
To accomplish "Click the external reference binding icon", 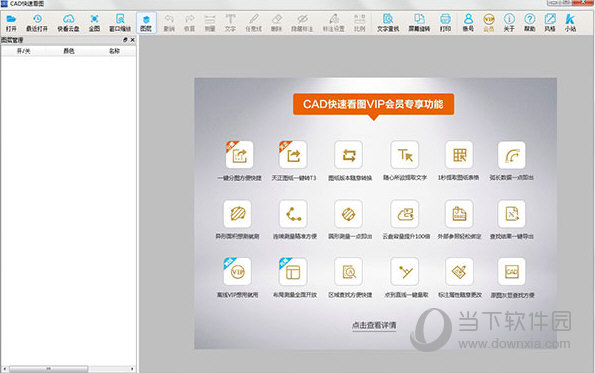I will click(x=459, y=214).
